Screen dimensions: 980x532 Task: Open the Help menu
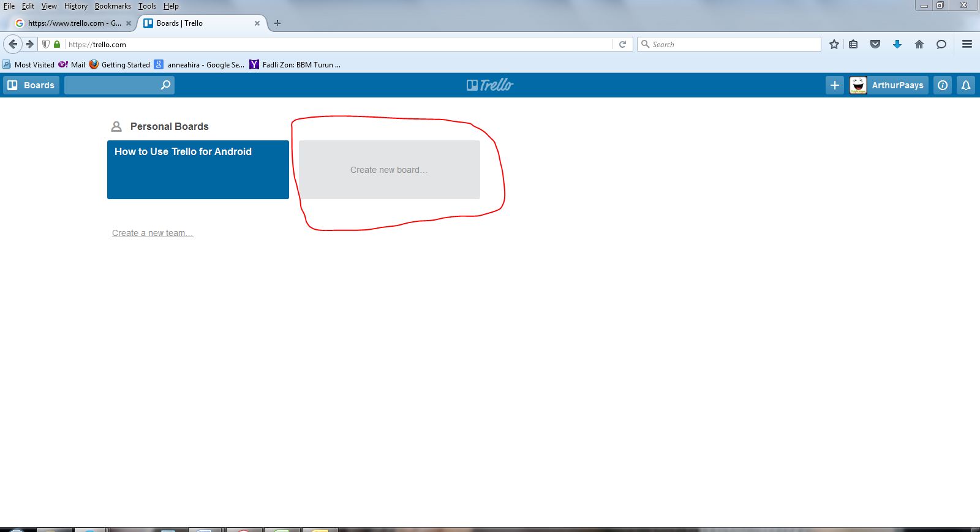click(x=171, y=6)
